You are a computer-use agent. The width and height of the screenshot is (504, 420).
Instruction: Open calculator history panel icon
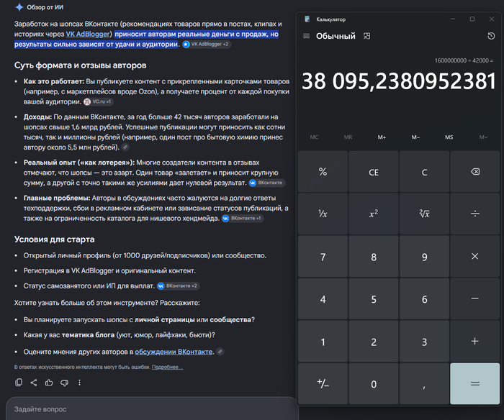[491, 36]
